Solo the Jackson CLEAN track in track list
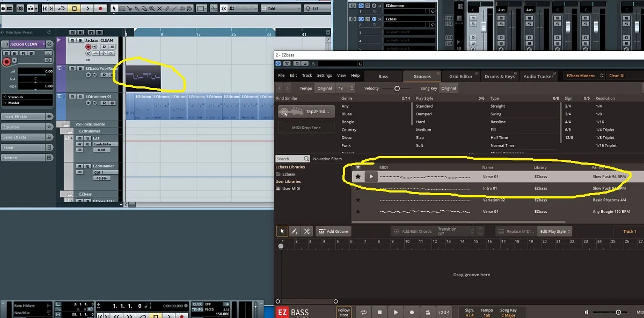 point(80,40)
